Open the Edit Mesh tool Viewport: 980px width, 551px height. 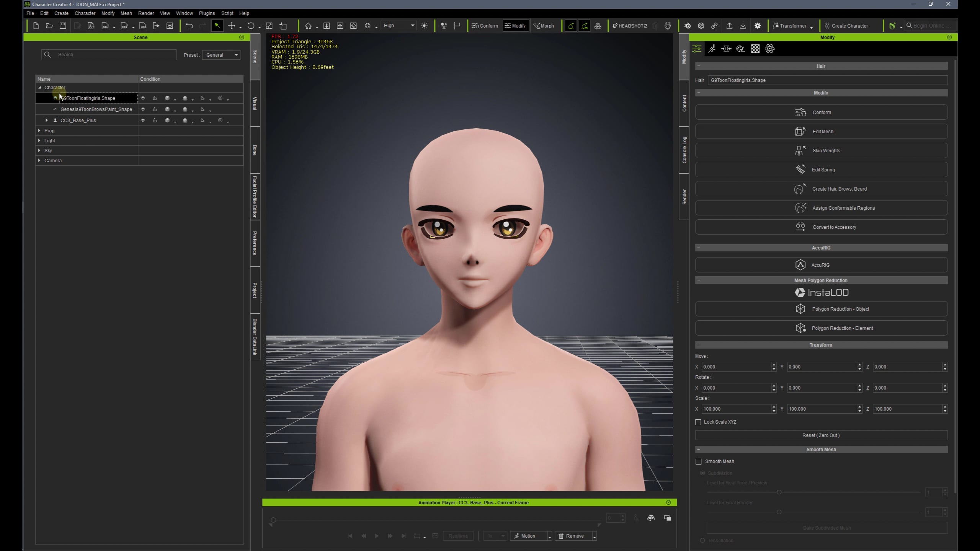coord(821,131)
